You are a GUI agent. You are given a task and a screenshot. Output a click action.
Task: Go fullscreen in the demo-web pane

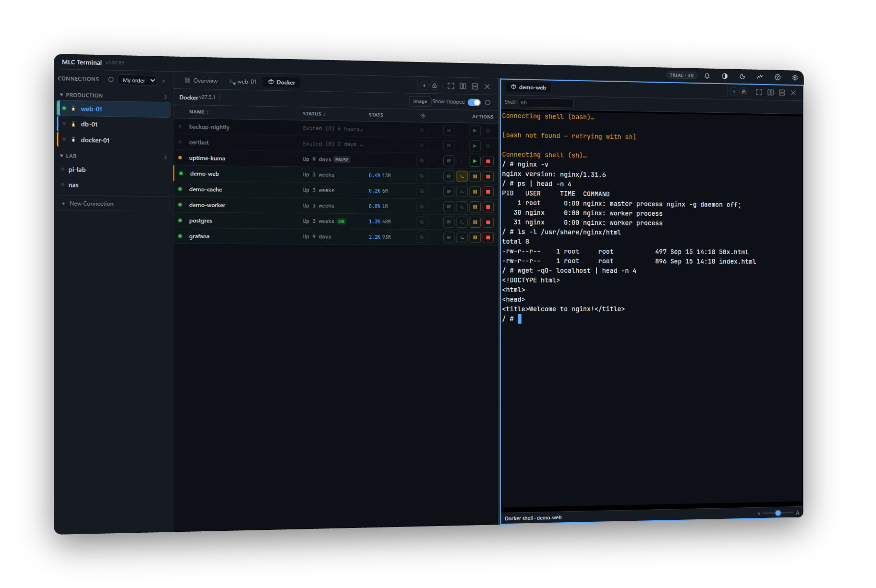(x=759, y=92)
